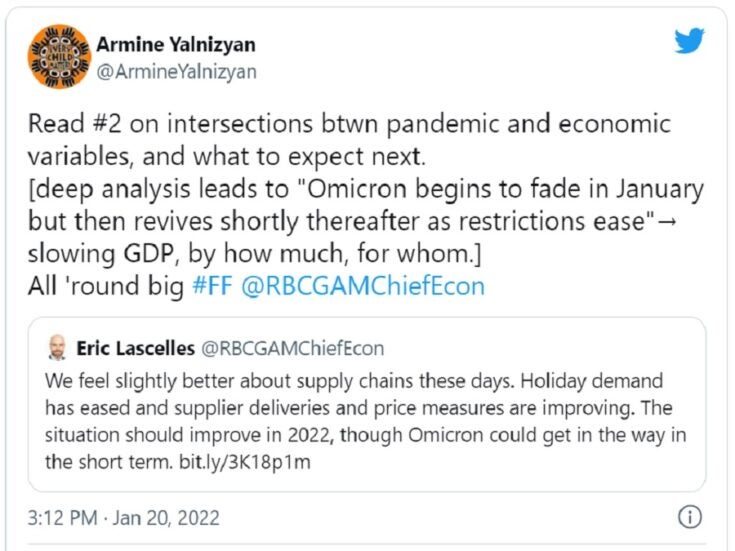Image resolution: width=735 pixels, height=551 pixels.
Task: Click Eric Lascelles' small avatar
Action: (x=57, y=348)
